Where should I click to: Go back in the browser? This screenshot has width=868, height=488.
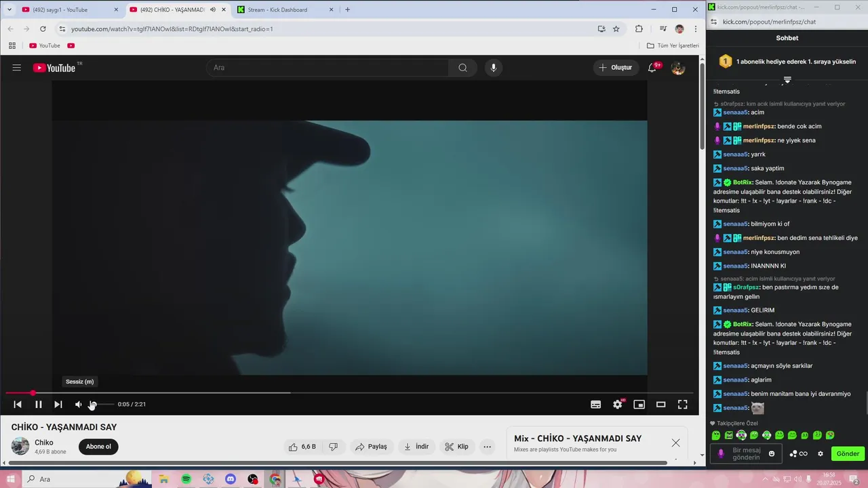[10, 29]
